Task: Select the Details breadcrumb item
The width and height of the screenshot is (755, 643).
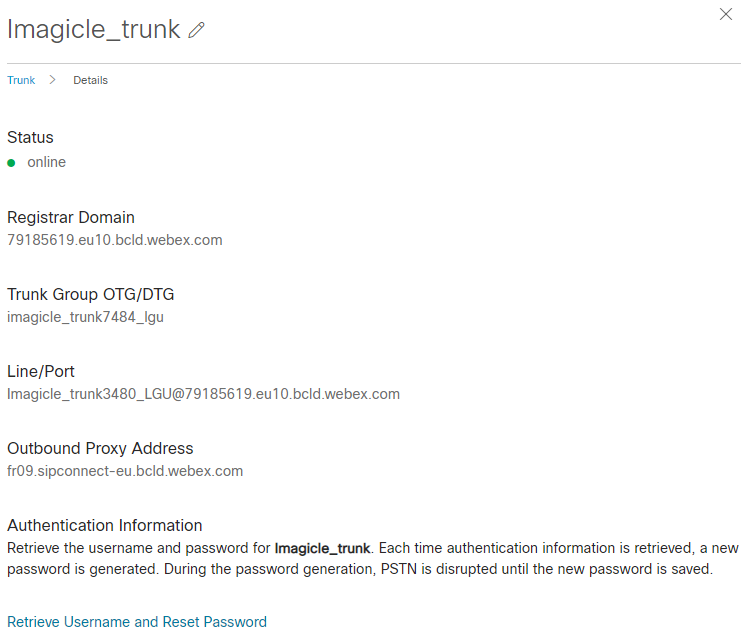Action: [x=90, y=80]
